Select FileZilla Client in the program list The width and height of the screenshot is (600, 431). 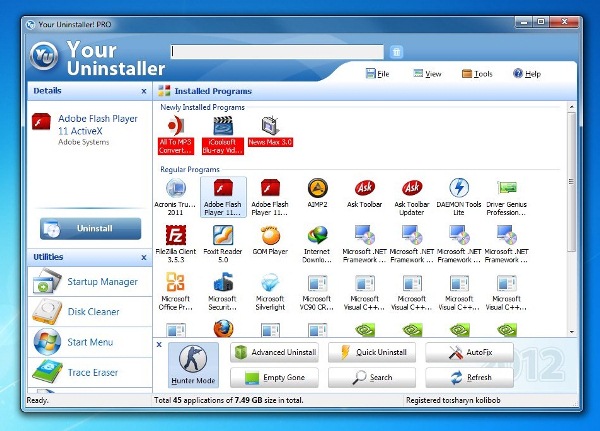175,236
